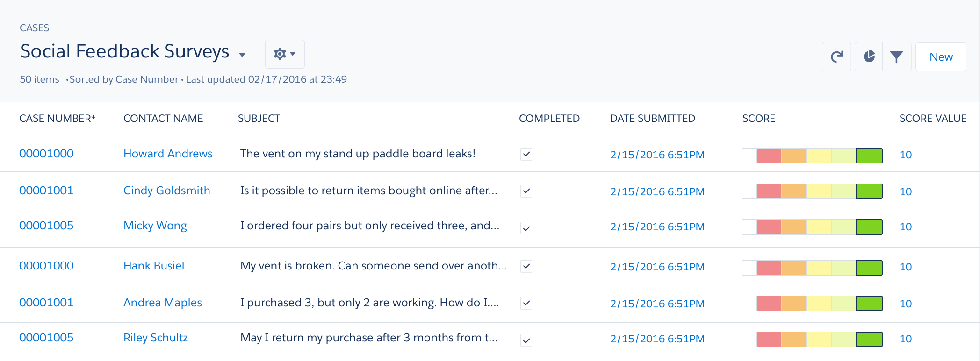Click the list settings gear icon
Image resolution: width=980 pixels, height=361 pixels.
tap(280, 54)
